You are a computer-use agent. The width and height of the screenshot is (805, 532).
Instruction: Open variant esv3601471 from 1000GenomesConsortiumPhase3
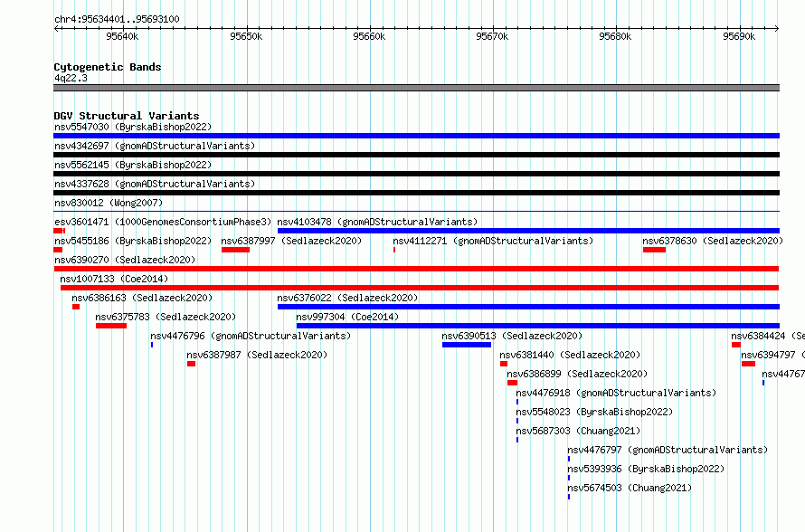[163, 222]
